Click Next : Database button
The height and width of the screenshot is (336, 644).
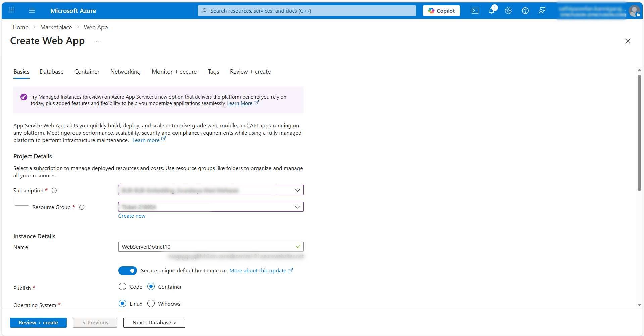tap(154, 323)
